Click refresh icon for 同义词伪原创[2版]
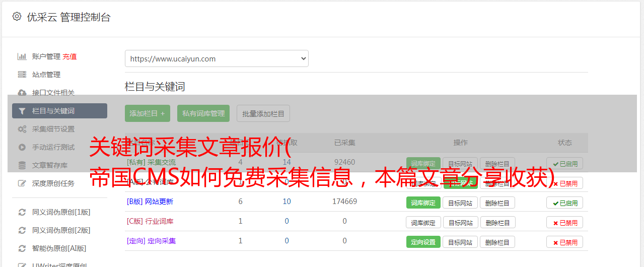The width and height of the screenshot is (644, 267). click(22, 230)
